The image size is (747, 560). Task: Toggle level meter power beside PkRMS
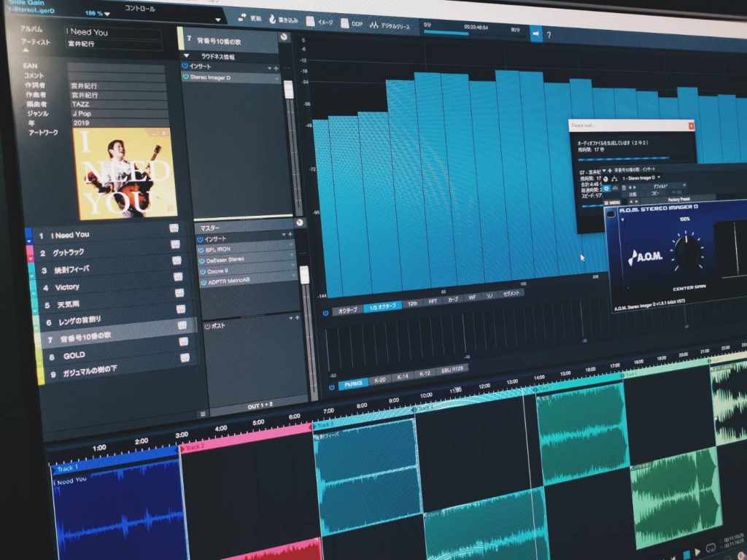pyautogui.click(x=332, y=388)
